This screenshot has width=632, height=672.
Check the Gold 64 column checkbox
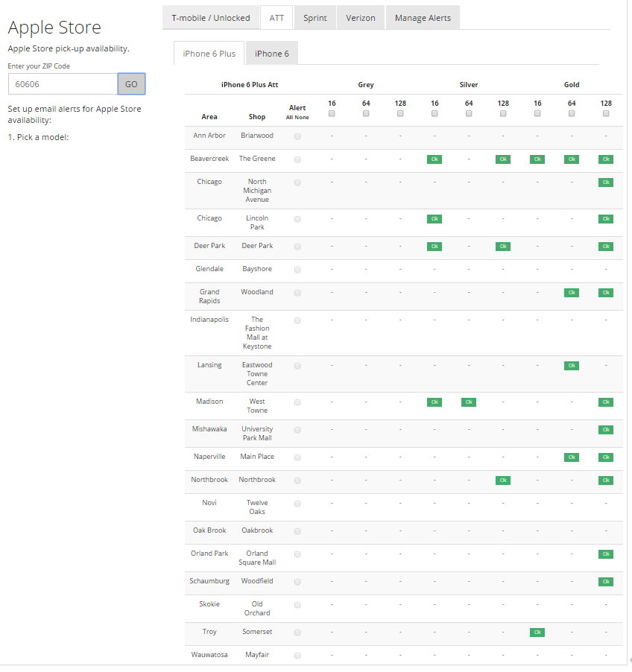572,113
